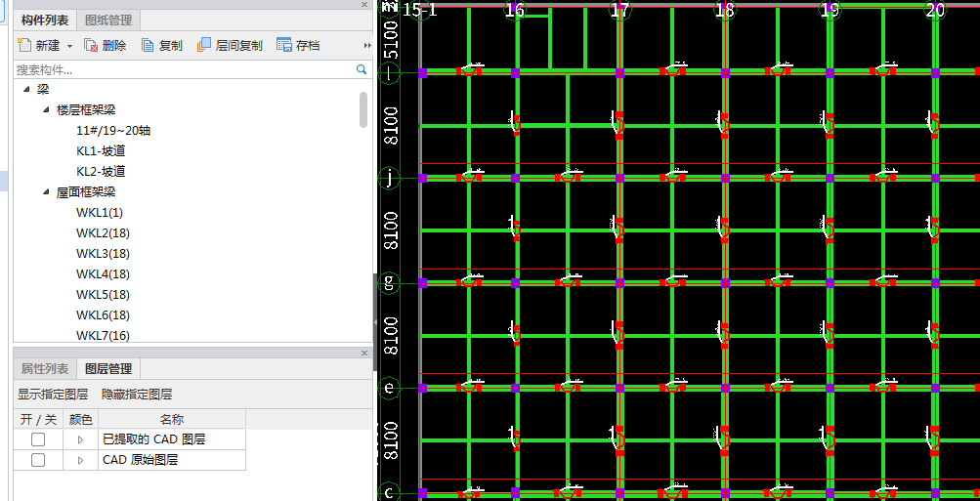Select WKL7(16) component
Image resolution: width=980 pixels, height=501 pixels.
(x=104, y=335)
